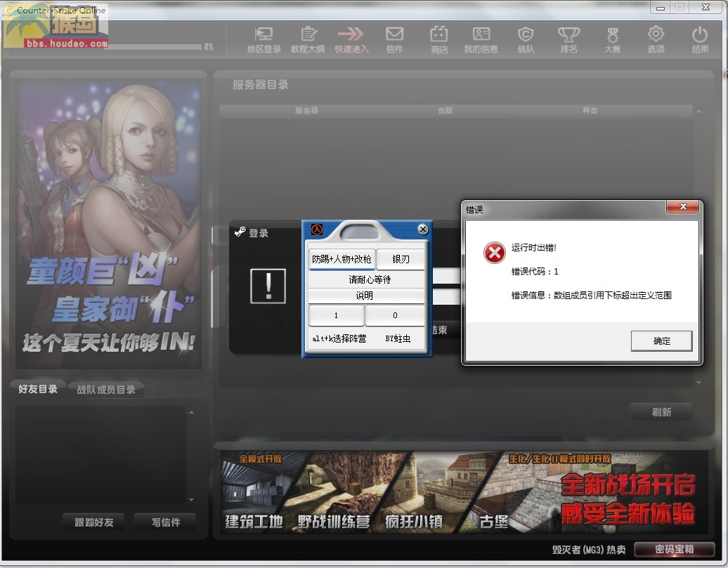Screen dimensions: 728x568
Task: Click the friend list scroll up arrow
Action: click(x=191, y=412)
